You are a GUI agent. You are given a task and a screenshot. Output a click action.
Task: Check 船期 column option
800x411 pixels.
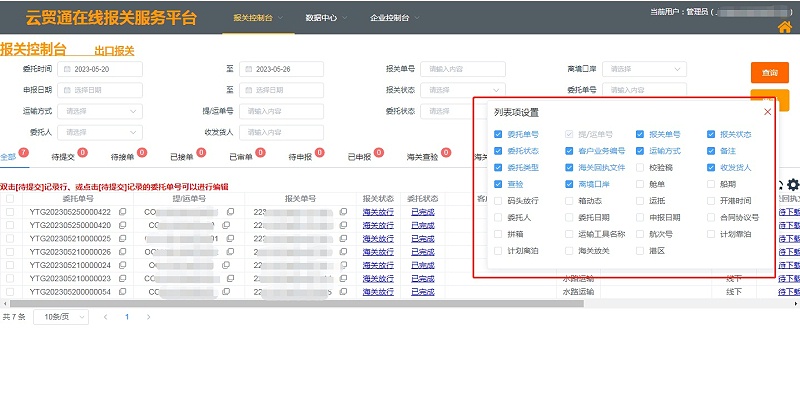tap(711, 184)
